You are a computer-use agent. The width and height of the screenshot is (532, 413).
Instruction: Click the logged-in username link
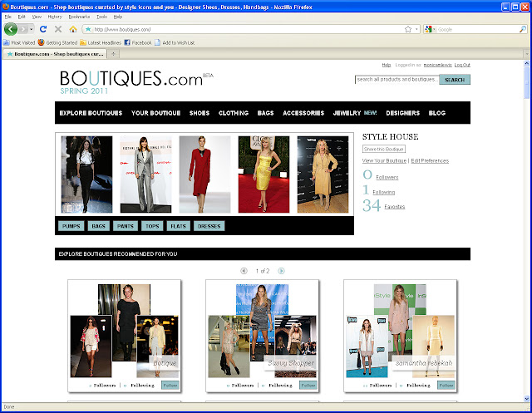click(x=438, y=65)
